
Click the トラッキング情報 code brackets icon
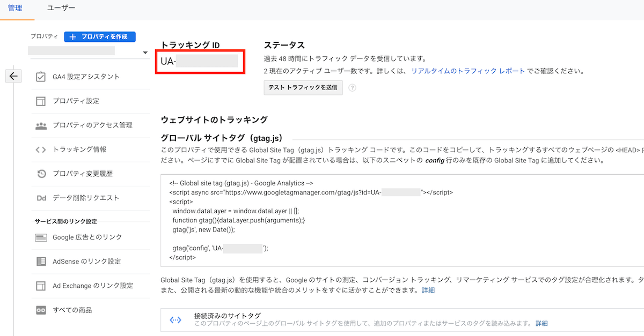click(x=41, y=150)
